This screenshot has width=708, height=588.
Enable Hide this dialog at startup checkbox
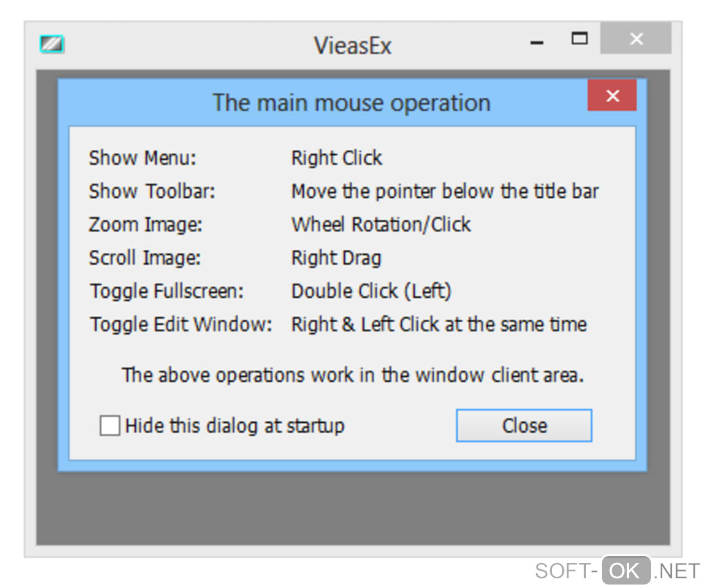[x=110, y=426]
